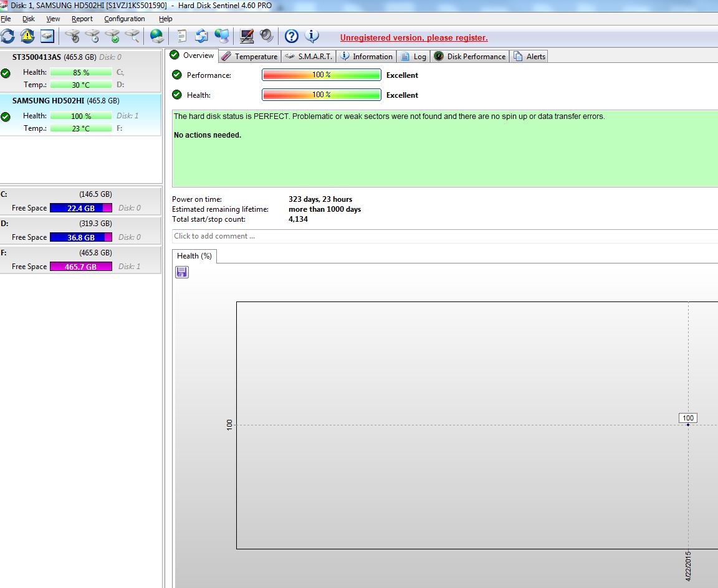Screen dimensions: 718x588
Task: Click the envelope with blue arrows icon
Action: click(x=201, y=36)
